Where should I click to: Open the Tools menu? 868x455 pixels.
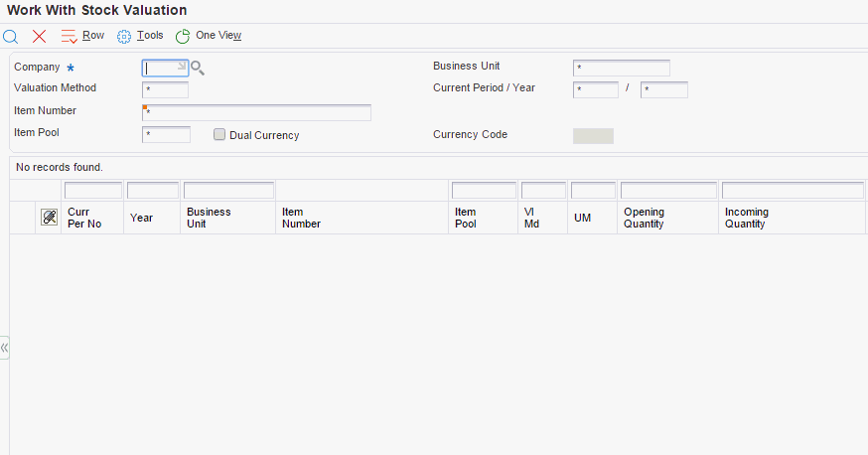(x=150, y=36)
